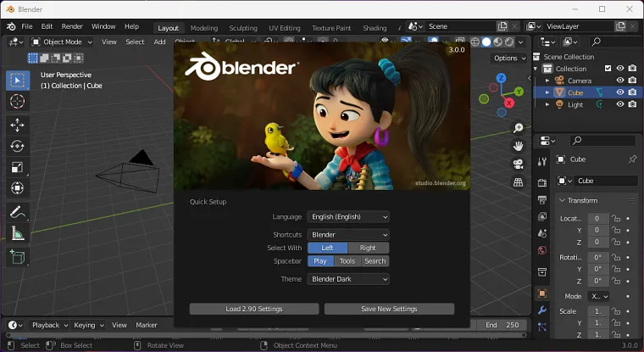Open the Render properties tab
Screen dimensions: 644x352
click(x=542, y=182)
